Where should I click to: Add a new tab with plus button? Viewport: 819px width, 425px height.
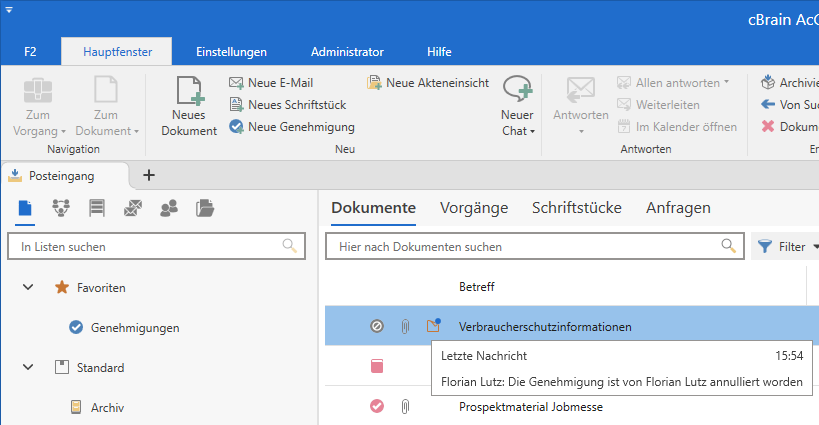click(x=149, y=175)
